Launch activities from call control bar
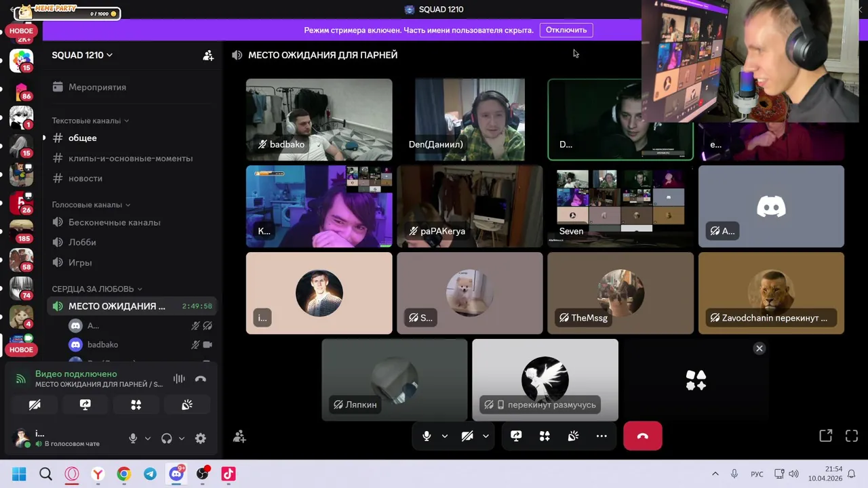Image resolution: width=868 pixels, height=488 pixels. click(x=545, y=436)
